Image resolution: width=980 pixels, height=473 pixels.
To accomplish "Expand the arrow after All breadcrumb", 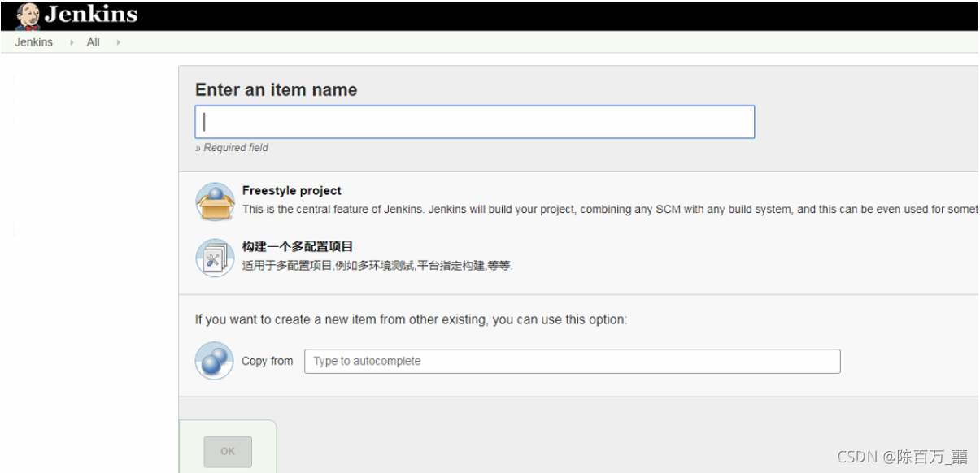I will 118,42.
